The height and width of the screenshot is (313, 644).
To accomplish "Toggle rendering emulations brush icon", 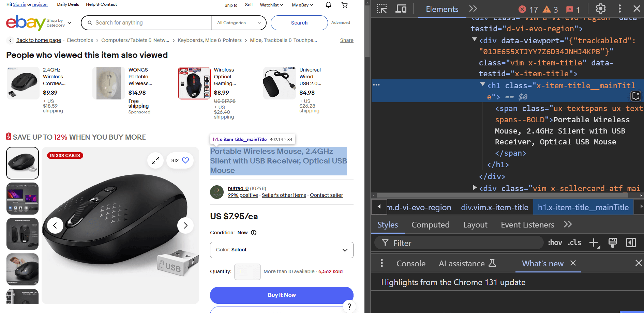I will tap(612, 243).
